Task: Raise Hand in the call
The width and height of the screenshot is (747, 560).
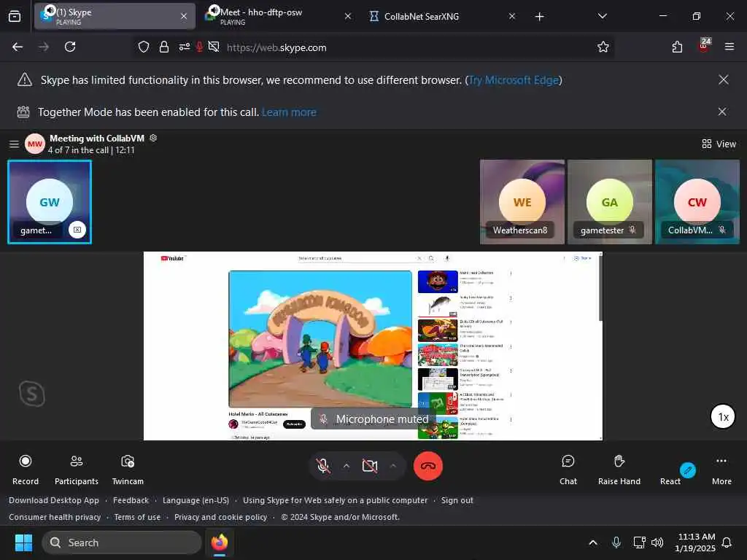Action: (x=619, y=469)
